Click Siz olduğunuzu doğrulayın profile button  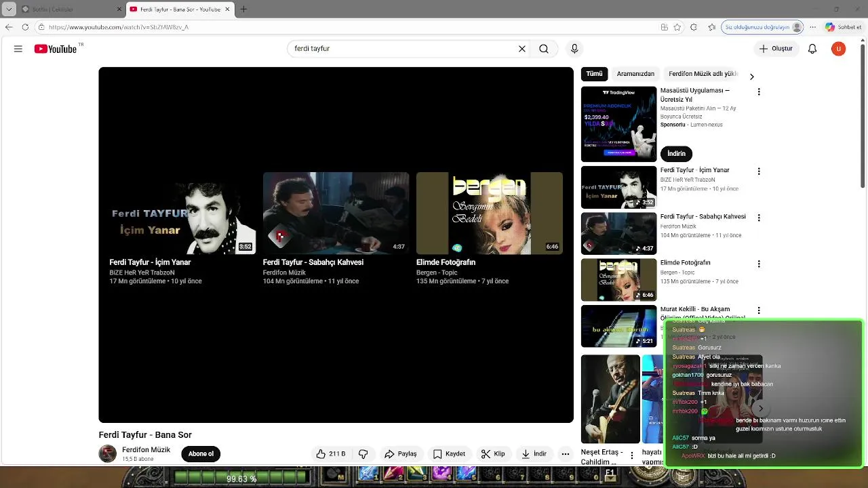click(x=763, y=27)
